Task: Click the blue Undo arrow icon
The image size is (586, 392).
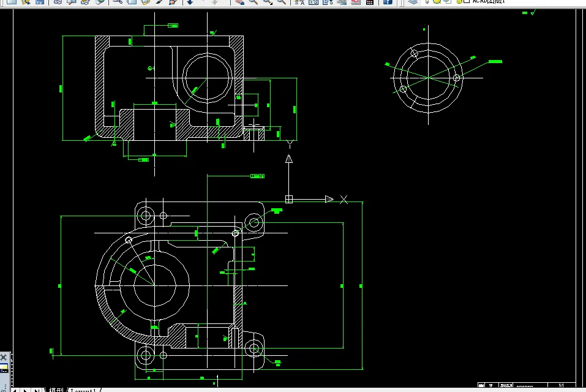Action: tap(190, 1)
